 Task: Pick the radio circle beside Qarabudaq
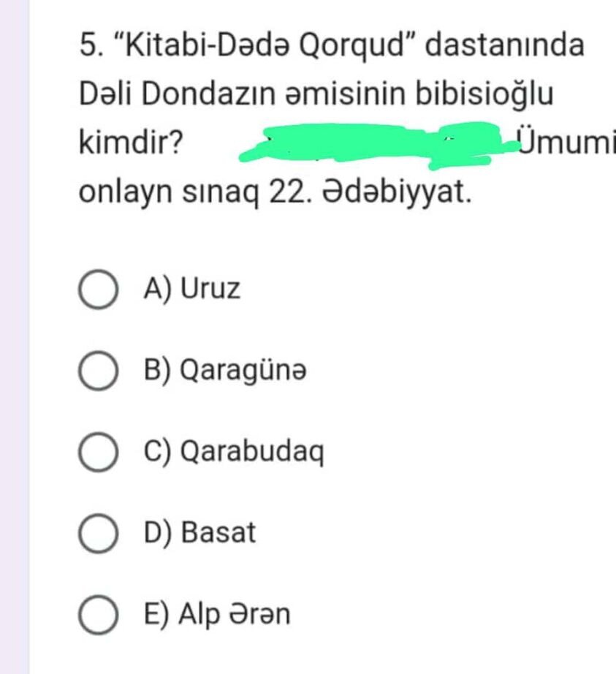[98, 453]
